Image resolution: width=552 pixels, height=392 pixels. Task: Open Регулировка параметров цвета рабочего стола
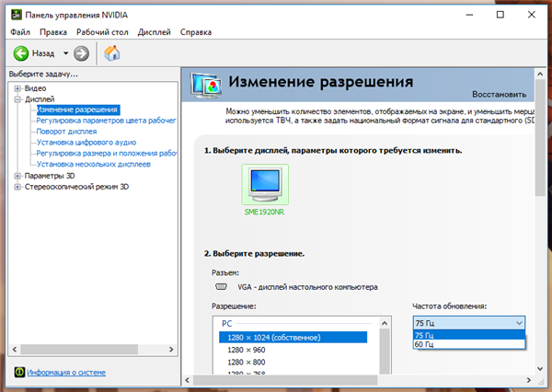pos(106,121)
